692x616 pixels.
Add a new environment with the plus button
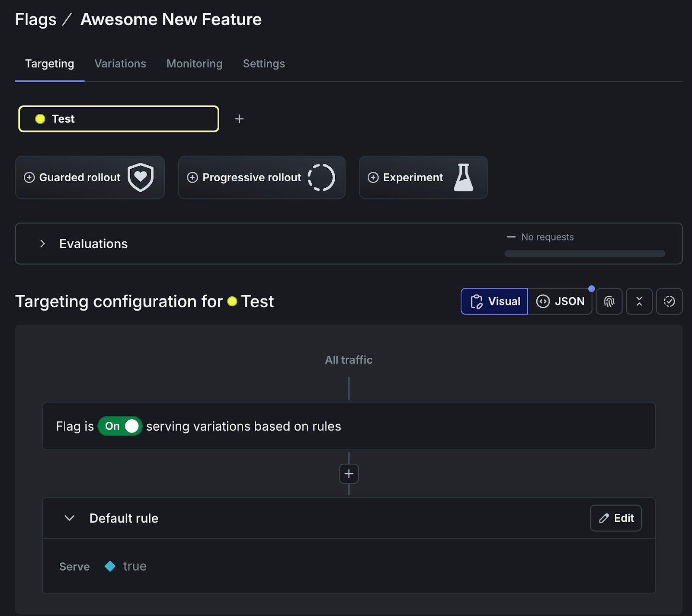coord(239,119)
